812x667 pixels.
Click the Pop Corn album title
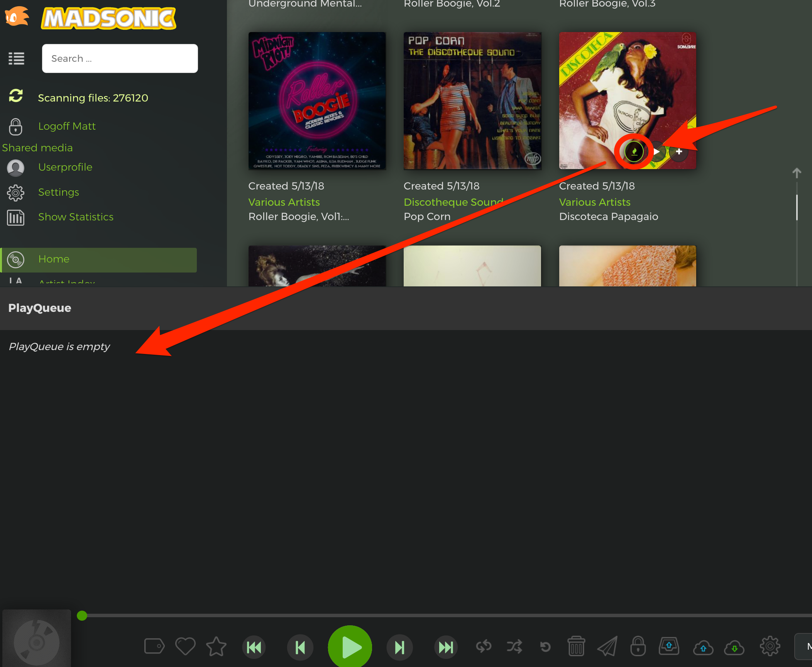[427, 217]
